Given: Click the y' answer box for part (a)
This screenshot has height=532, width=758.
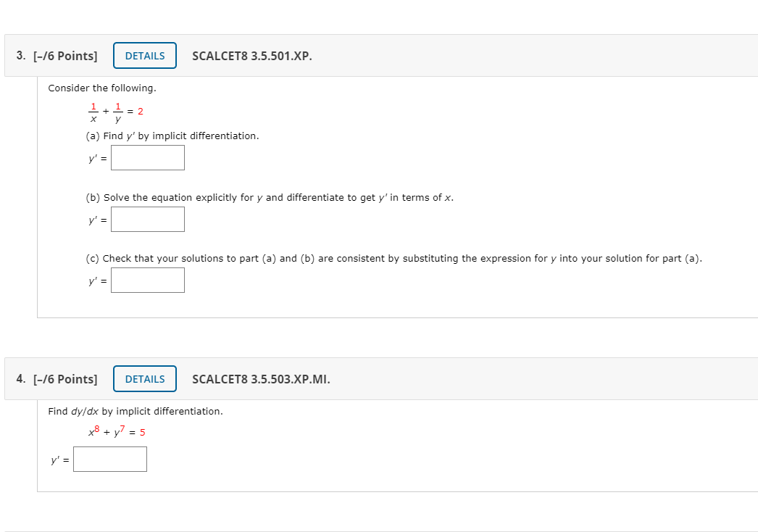Looking at the screenshot, I should [x=147, y=157].
